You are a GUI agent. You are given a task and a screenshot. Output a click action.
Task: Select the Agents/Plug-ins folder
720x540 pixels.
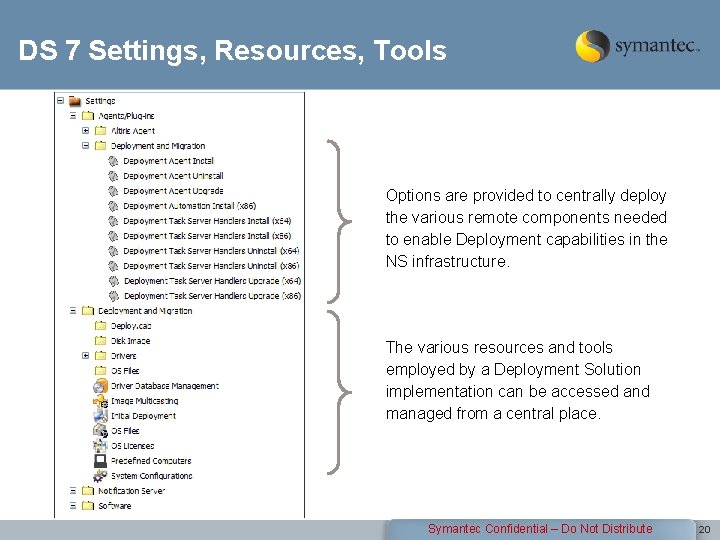88,116
